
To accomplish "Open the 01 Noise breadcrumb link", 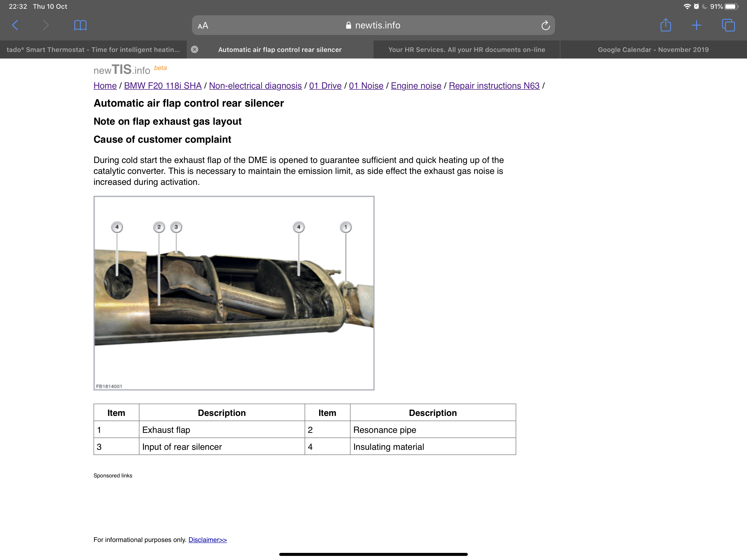I will click(366, 86).
